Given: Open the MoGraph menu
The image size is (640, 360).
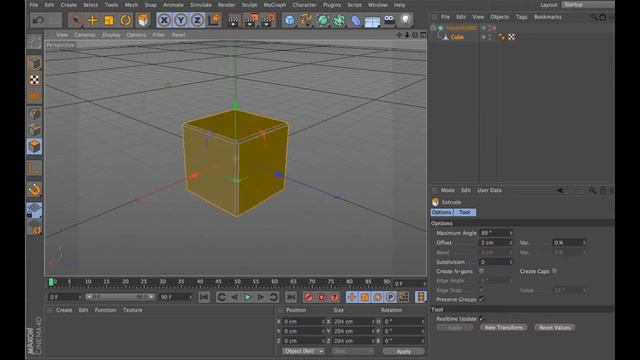Looking at the screenshot, I should (275, 5).
